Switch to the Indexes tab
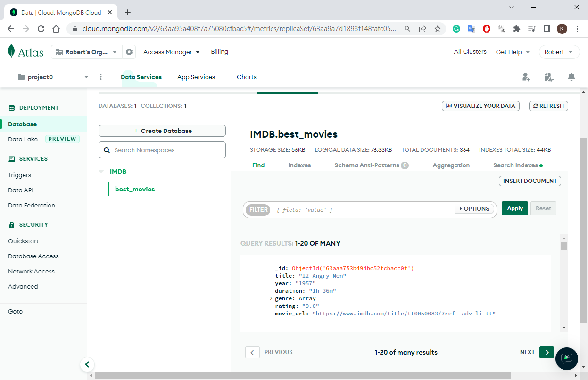 tap(299, 165)
